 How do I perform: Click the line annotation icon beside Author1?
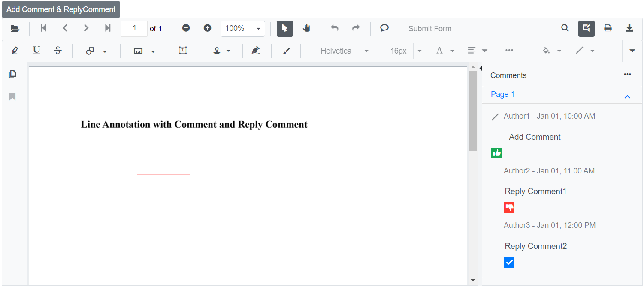coord(495,117)
